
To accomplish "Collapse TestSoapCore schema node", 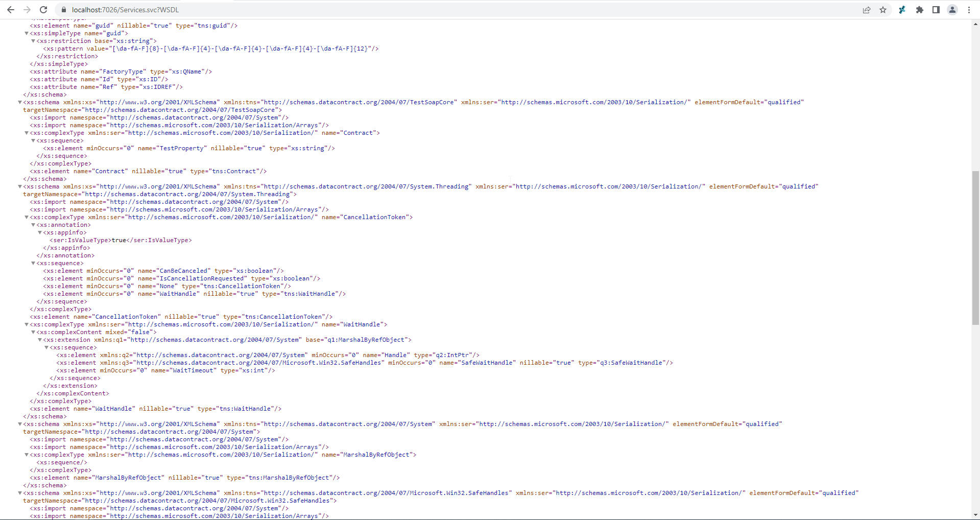I will pos(20,103).
